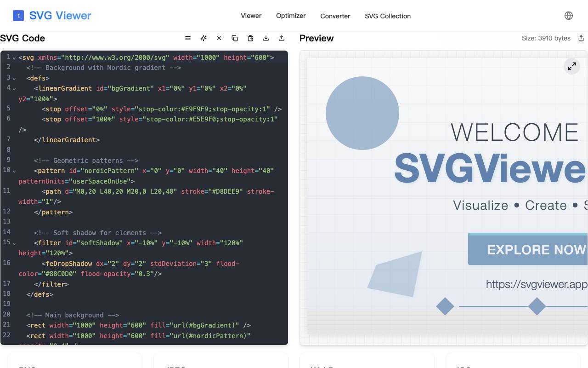This screenshot has width=588, height=368.
Task: Click the three-line format icon above the code
Action: (x=188, y=38)
